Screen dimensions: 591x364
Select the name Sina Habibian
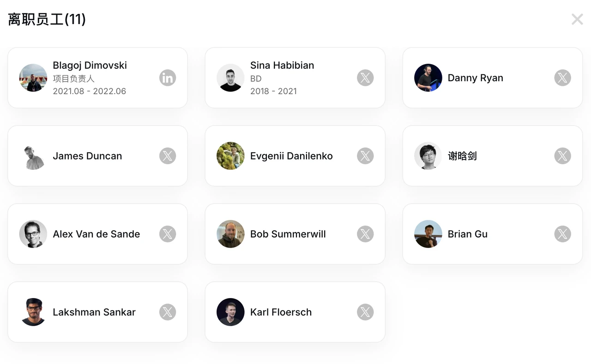point(282,65)
